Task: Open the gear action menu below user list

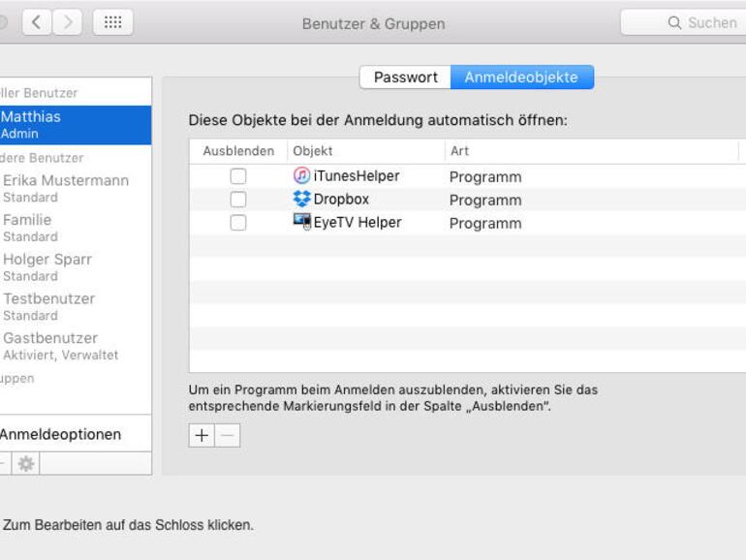Action: tap(26, 464)
